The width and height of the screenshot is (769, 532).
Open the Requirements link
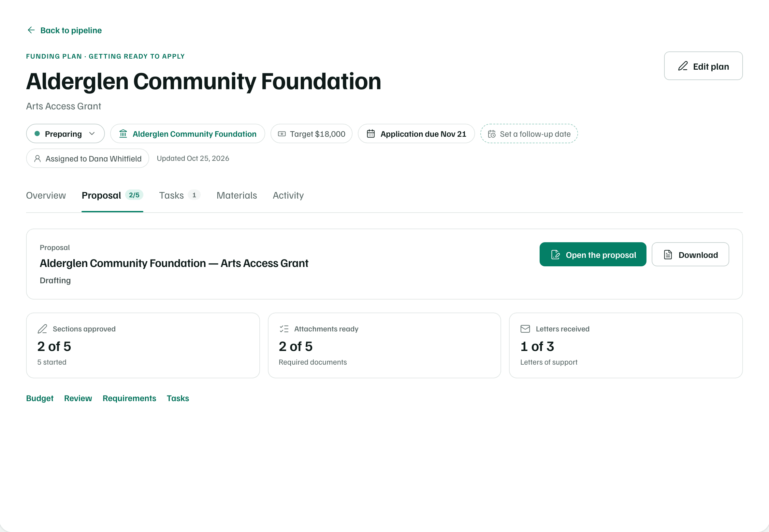coord(129,398)
